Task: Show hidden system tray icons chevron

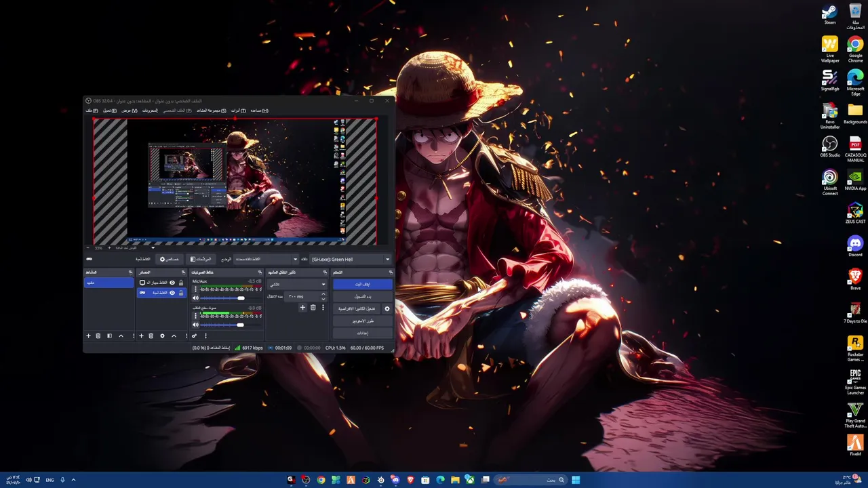Action: click(x=73, y=480)
